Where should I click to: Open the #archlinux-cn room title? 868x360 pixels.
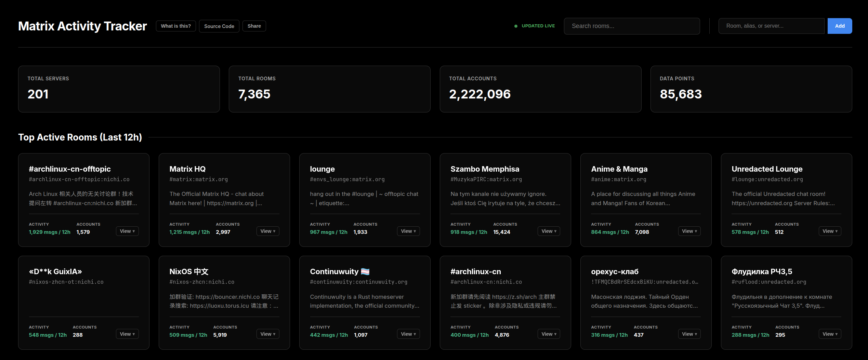pos(475,272)
